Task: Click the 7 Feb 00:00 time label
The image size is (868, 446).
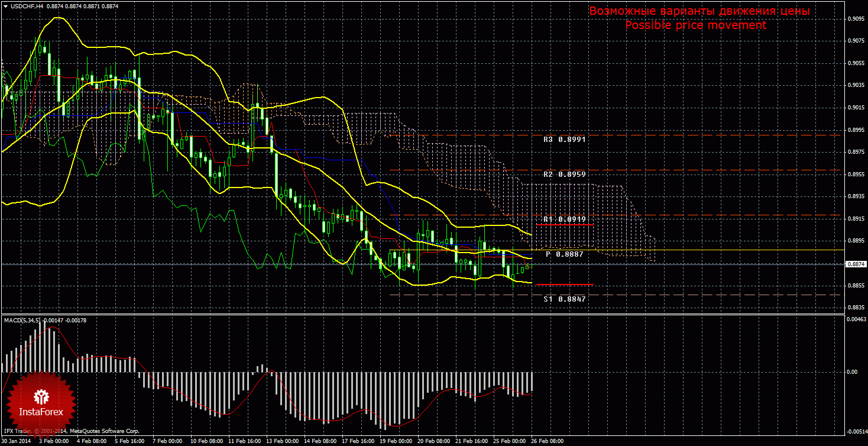Action: click(167, 441)
